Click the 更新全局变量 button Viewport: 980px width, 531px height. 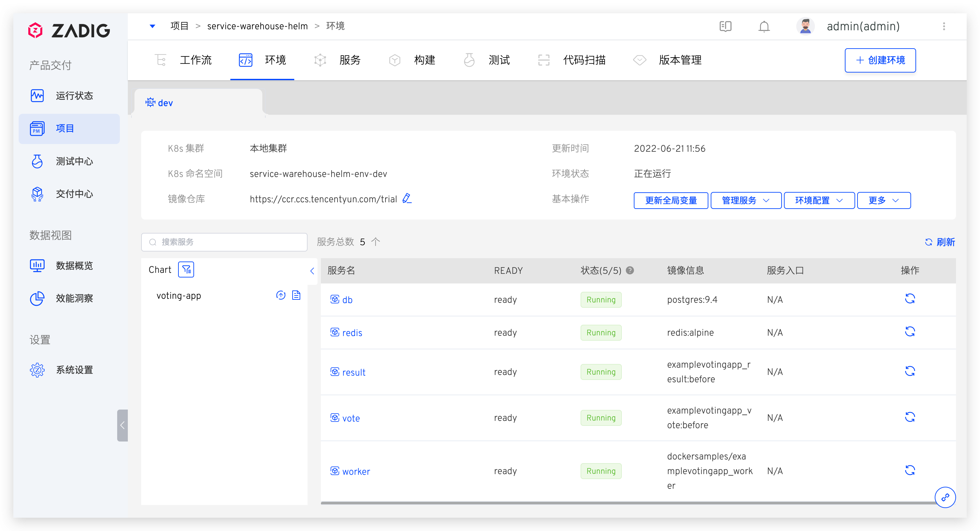coord(671,201)
